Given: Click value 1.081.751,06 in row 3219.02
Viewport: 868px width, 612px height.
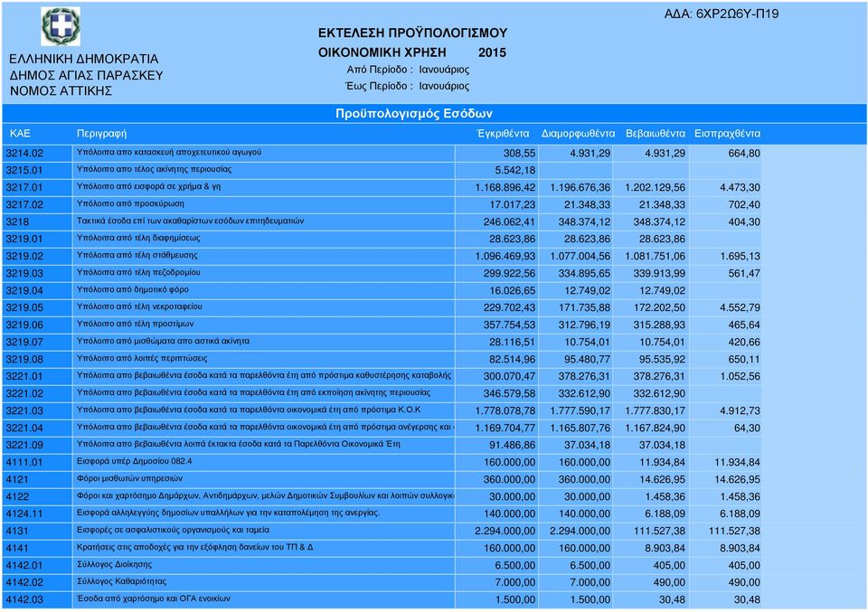Looking at the screenshot, I should pos(655,256).
